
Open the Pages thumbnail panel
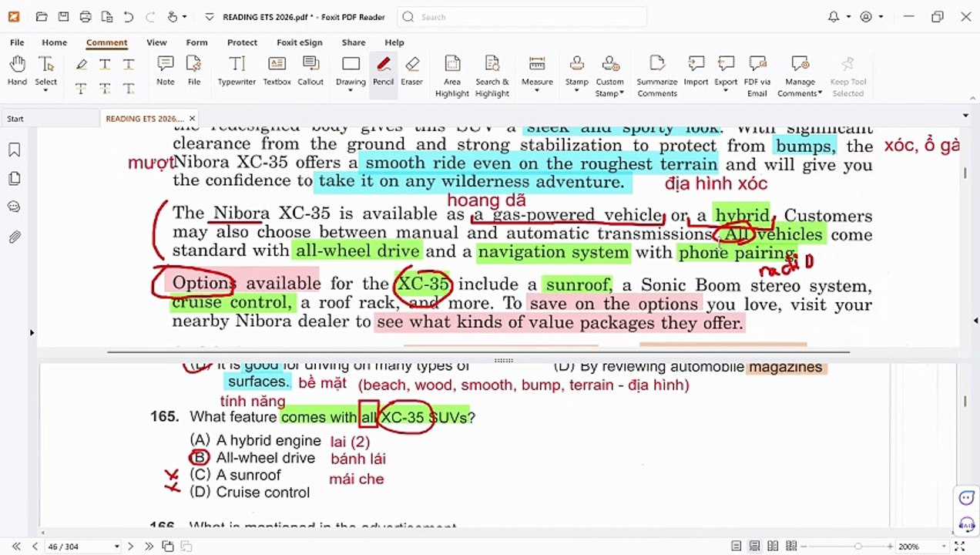pyautogui.click(x=14, y=179)
